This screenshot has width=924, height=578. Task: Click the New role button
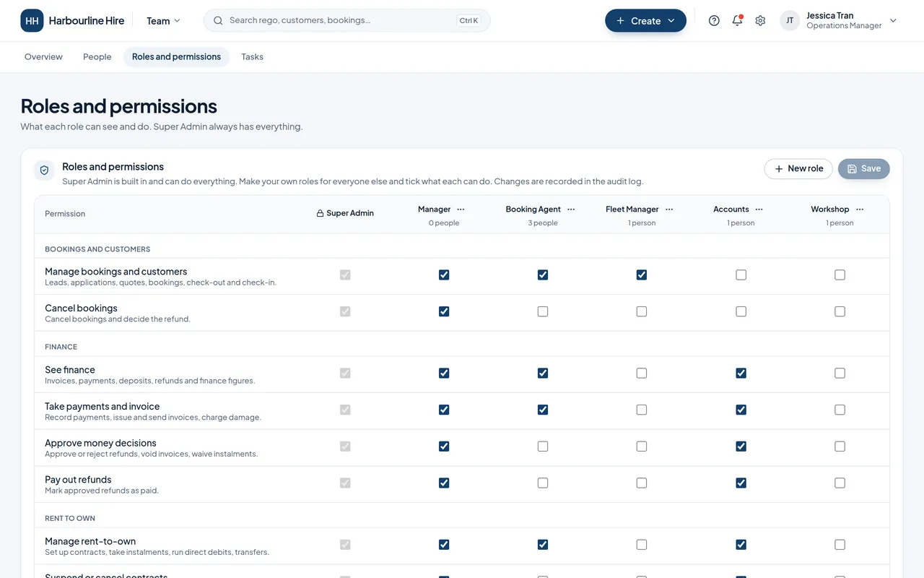click(798, 169)
